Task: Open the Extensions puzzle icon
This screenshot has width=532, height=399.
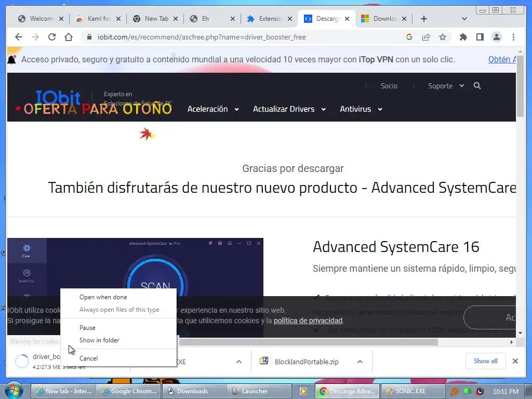Action: tap(463, 37)
